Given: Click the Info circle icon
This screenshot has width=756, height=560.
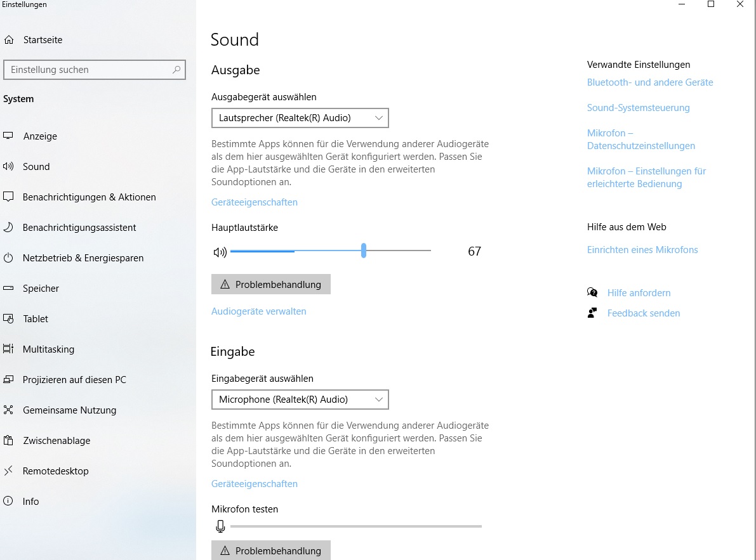Looking at the screenshot, I should (8, 501).
